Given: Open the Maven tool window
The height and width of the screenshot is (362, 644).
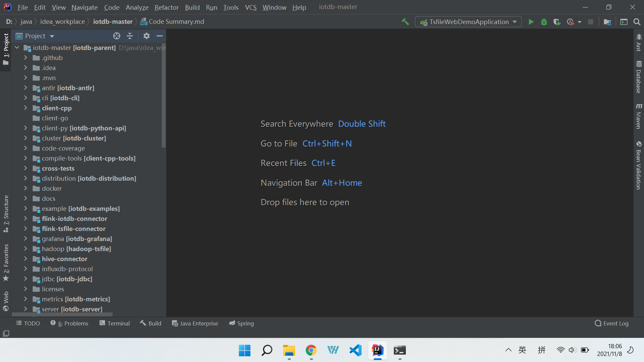Looking at the screenshot, I should coord(639,114).
